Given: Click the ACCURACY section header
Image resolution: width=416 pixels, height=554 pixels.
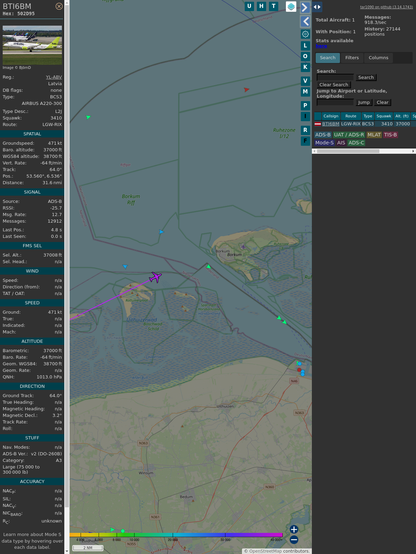Looking at the screenshot, I should (32, 482).
